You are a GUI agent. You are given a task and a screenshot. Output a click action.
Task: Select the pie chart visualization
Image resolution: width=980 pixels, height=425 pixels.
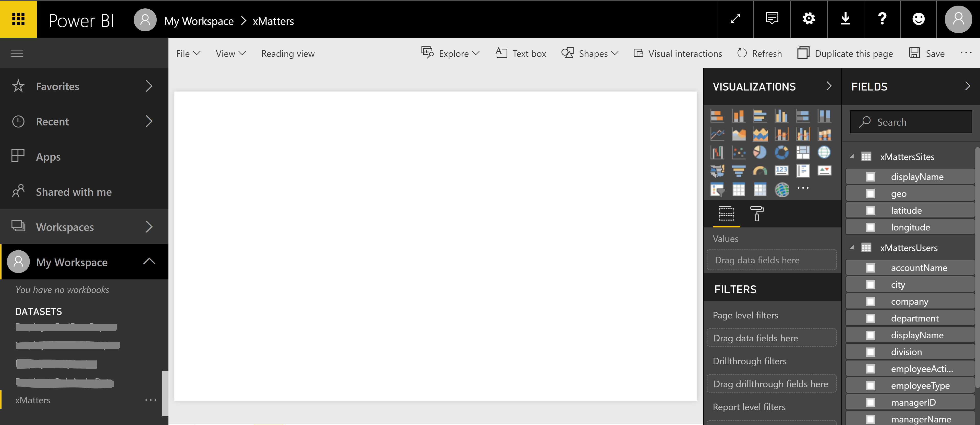[x=760, y=152]
